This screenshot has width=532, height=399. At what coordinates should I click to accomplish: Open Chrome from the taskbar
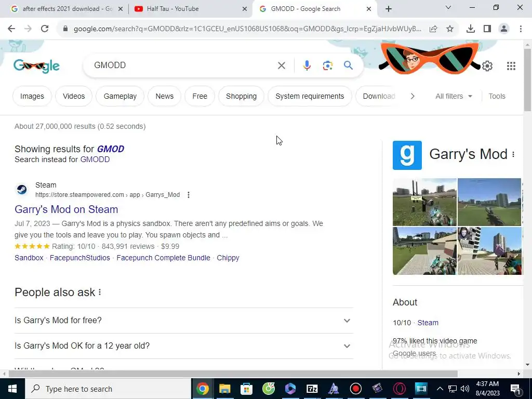203,389
